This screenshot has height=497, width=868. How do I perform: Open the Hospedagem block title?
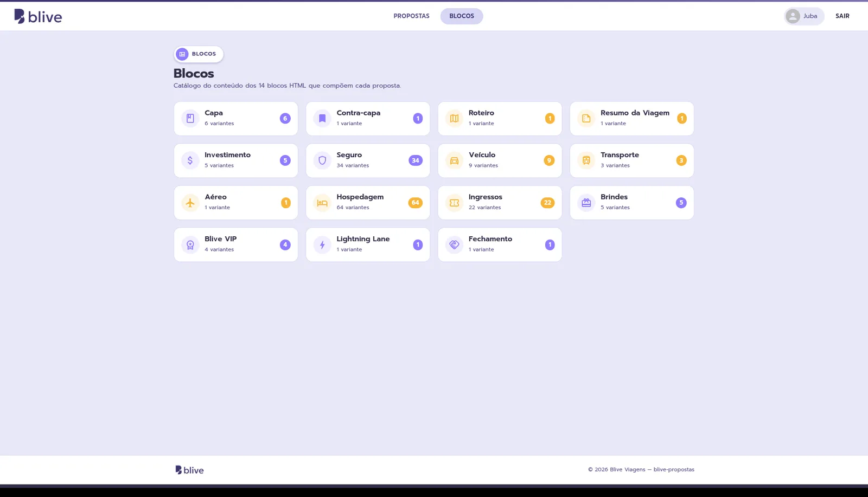pyautogui.click(x=360, y=197)
